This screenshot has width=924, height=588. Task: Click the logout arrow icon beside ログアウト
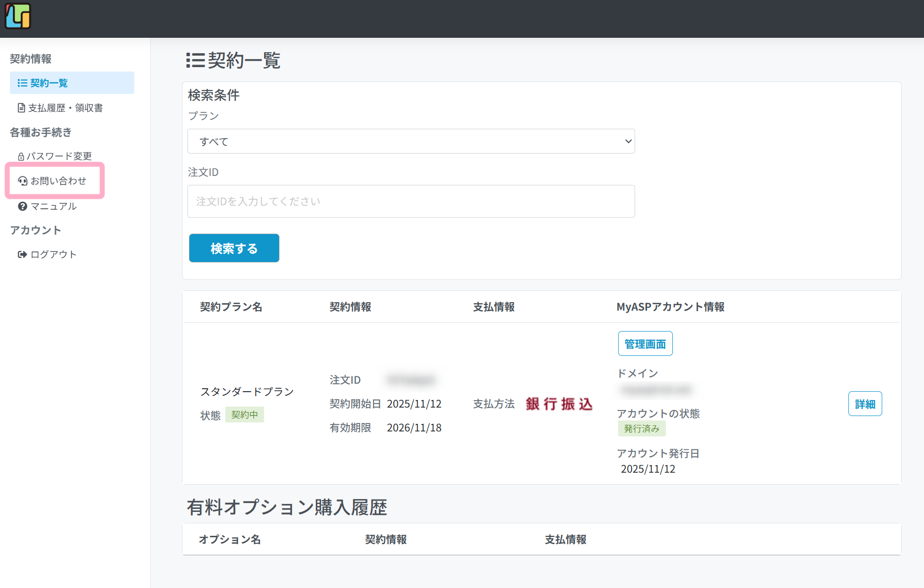click(22, 254)
